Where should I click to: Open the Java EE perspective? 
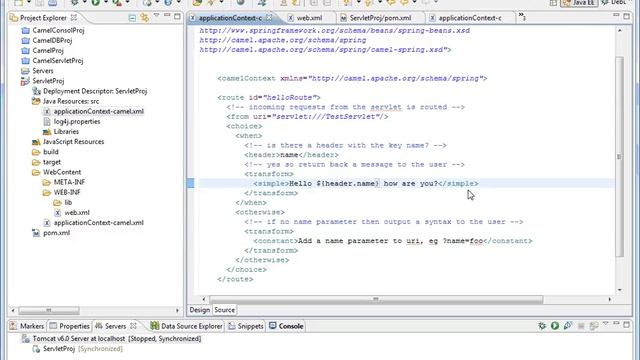click(579, 3)
